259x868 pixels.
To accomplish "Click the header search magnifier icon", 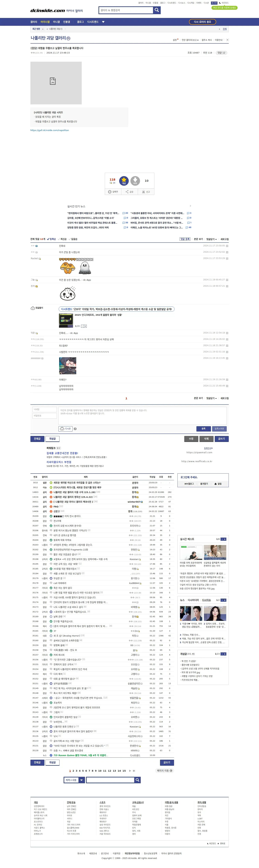I will pos(157,10).
